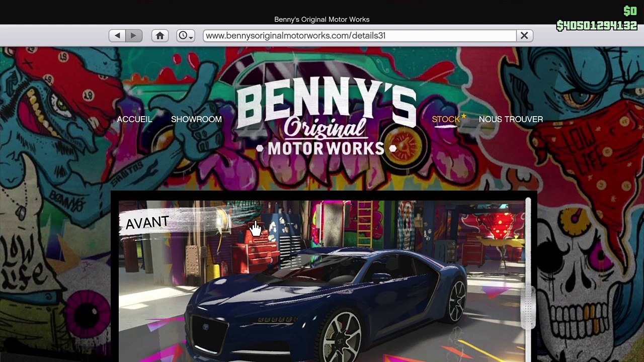Viewport: 644px width, 362px height.
Task: Click the Benny's Original Motor Works page title
Action: [322, 19]
